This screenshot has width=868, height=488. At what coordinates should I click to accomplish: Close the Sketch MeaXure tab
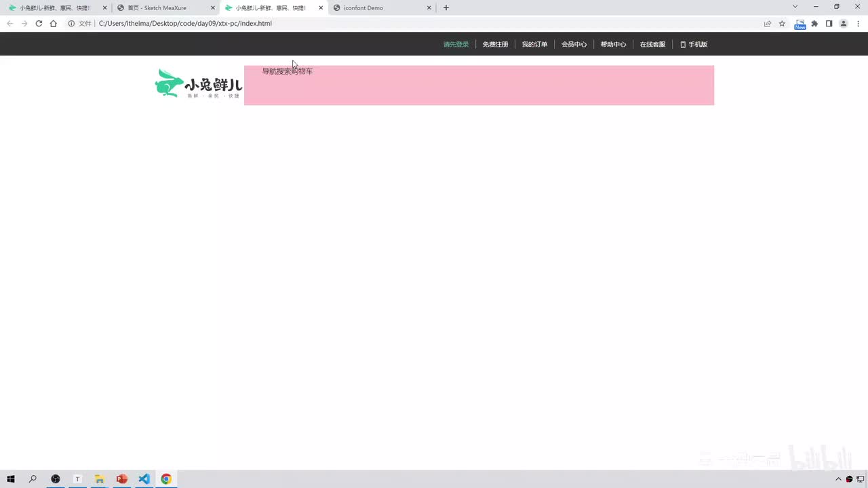click(x=212, y=8)
